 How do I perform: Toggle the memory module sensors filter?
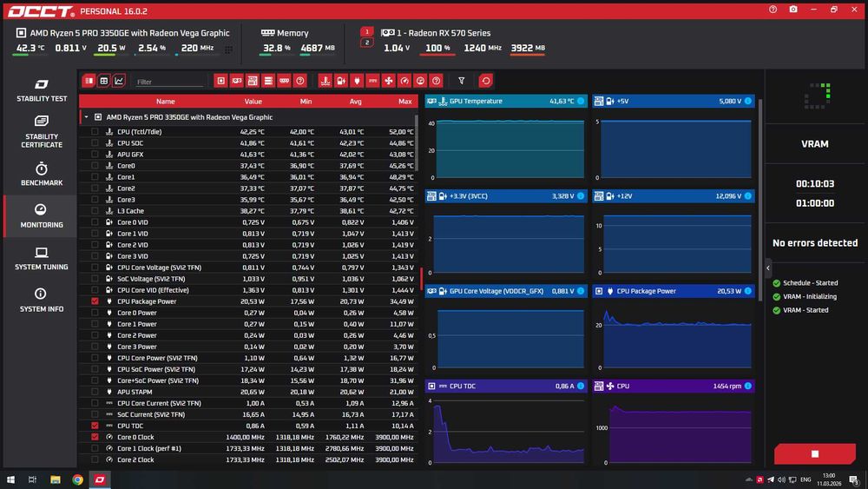tap(284, 81)
